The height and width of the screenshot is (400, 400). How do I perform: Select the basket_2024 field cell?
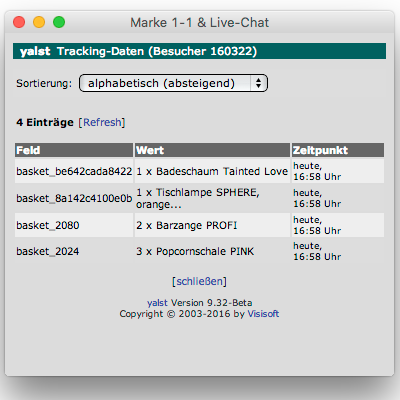pyautogui.click(x=74, y=251)
